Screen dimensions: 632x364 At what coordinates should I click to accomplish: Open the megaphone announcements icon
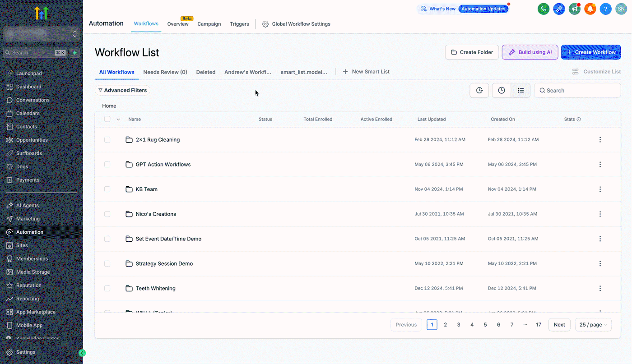tap(575, 9)
